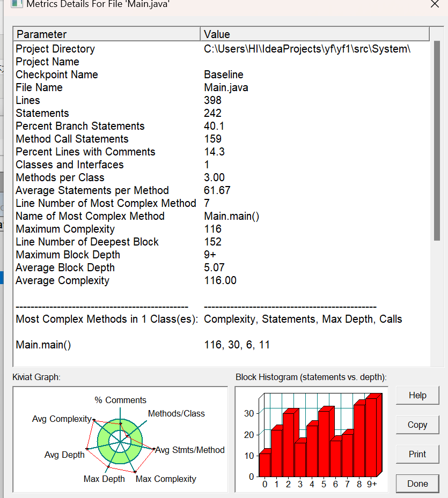The image size is (448, 498).
Task: Close the Metrics Details window
Action: [x=435, y=4]
